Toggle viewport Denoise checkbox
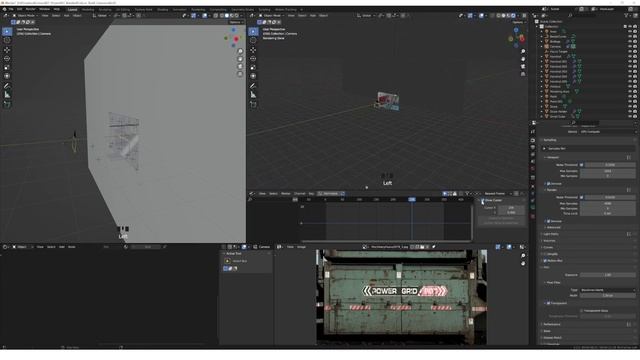640x360 pixels. 548,184
